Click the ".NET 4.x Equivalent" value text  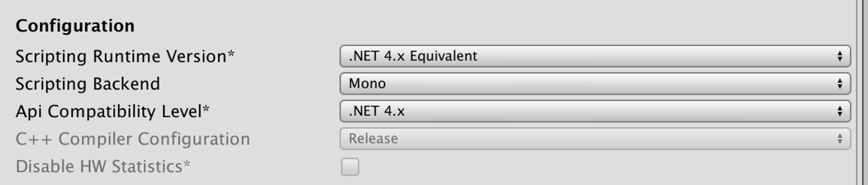coord(413,56)
